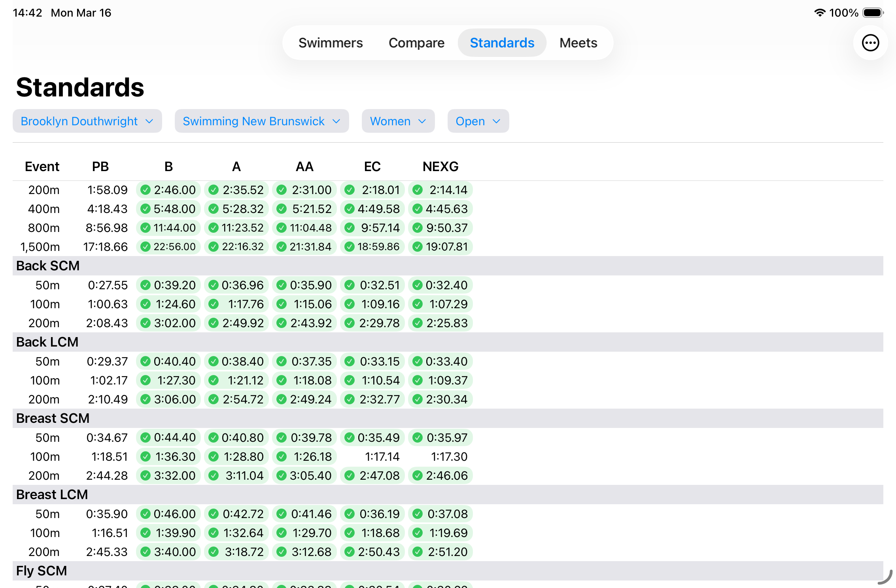Viewport: 896px width, 588px height.
Task: Open the Brooklyn Douthwright swimmer dropdown
Action: [x=87, y=121]
